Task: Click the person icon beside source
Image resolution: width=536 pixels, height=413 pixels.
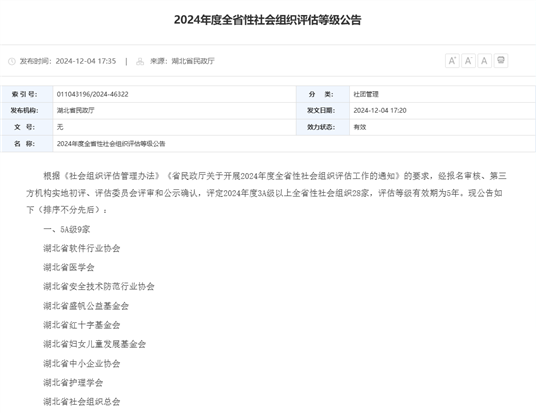Action: pyautogui.click(x=140, y=61)
